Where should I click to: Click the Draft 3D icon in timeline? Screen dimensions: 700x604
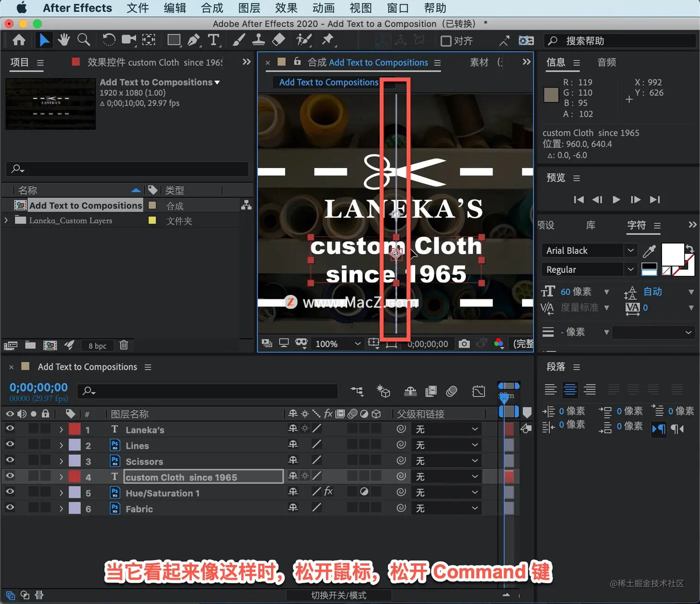(x=383, y=392)
